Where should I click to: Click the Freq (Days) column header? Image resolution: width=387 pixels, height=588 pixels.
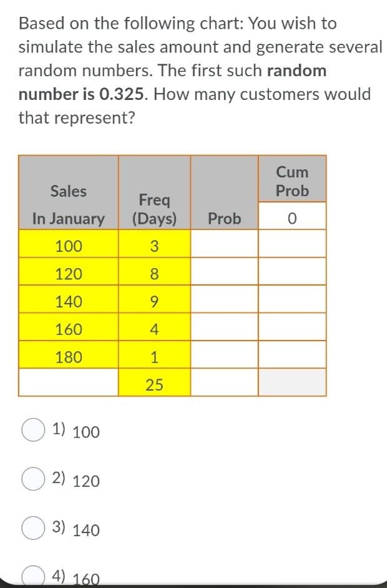[x=154, y=204]
